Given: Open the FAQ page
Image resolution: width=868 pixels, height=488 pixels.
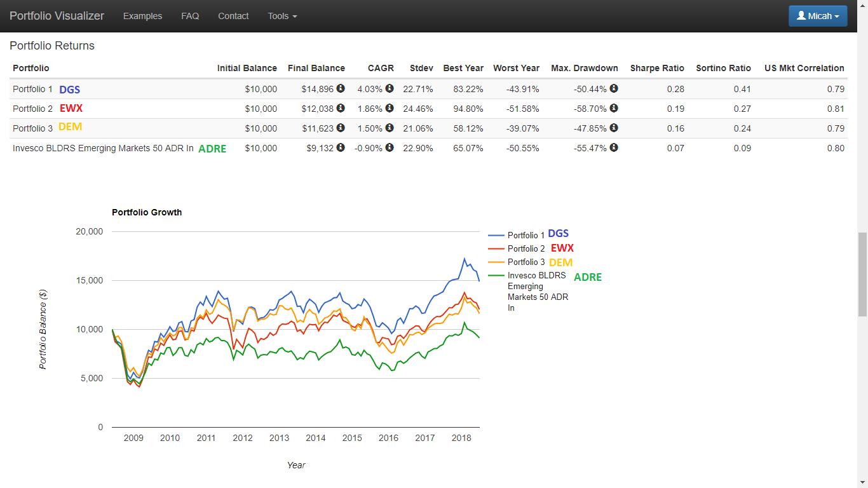Looking at the screenshot, I should [x=190, y=16].
